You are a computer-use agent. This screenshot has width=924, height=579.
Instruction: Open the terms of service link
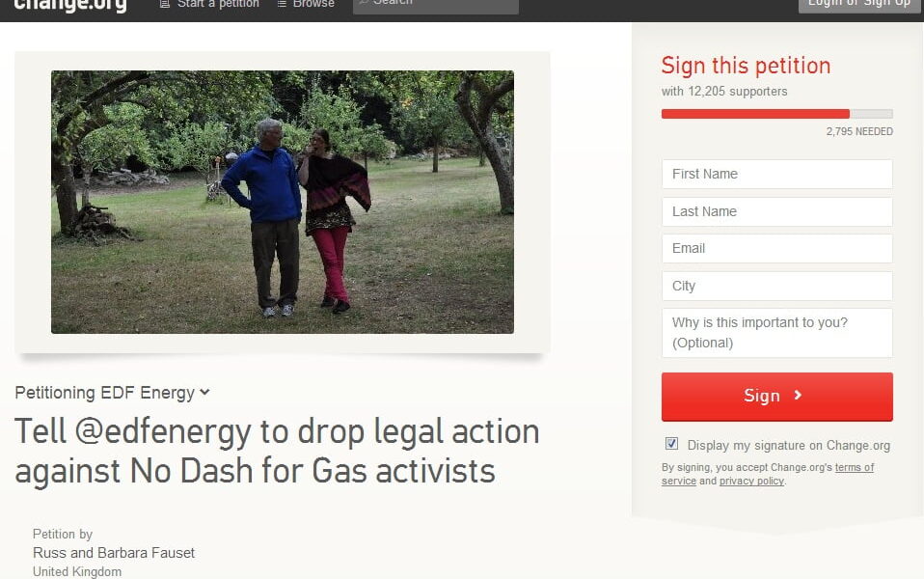(x=767, y=474)
